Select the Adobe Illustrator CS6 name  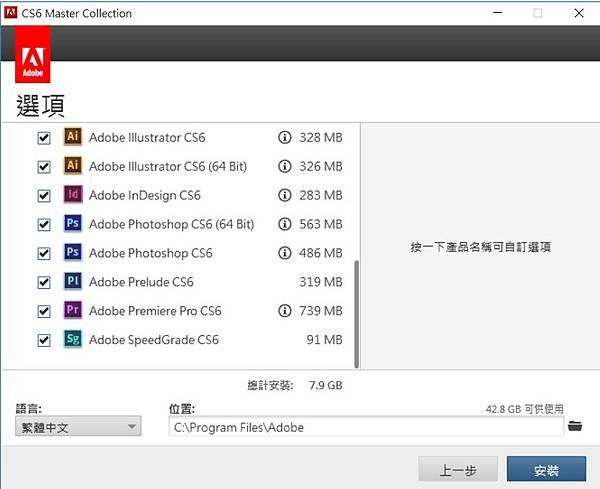(147, 137)
